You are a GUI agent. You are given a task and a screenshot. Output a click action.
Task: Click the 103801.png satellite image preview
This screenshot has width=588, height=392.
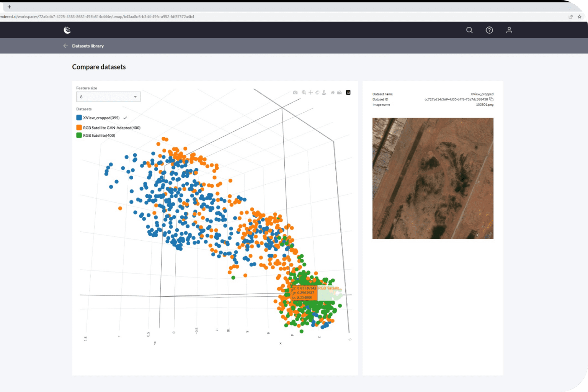point(433,178)
